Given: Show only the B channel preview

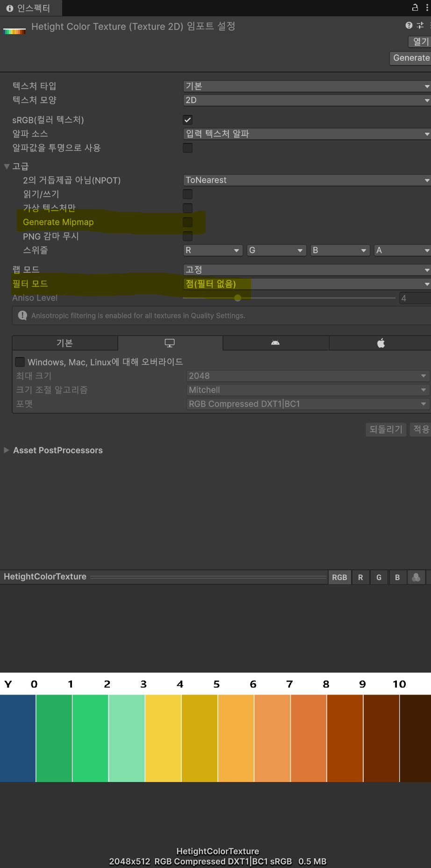Looking at the screenshot, I should coord(397,577).
